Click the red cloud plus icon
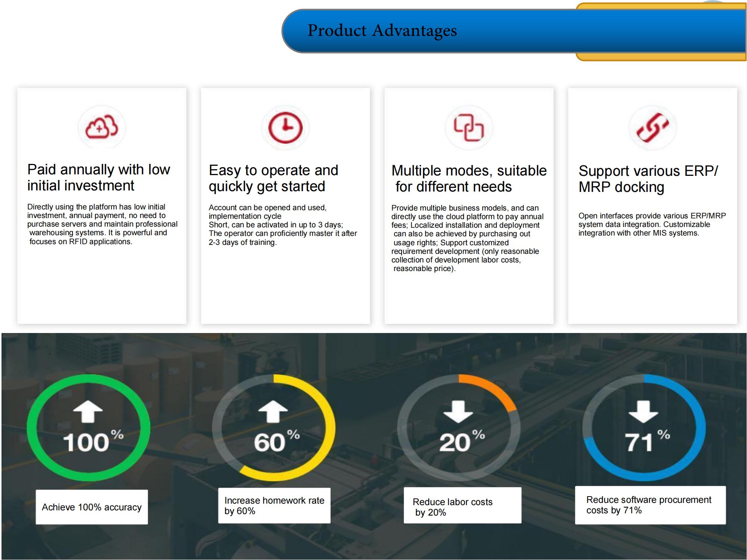 pyautogui.click(x=102, y=127)
